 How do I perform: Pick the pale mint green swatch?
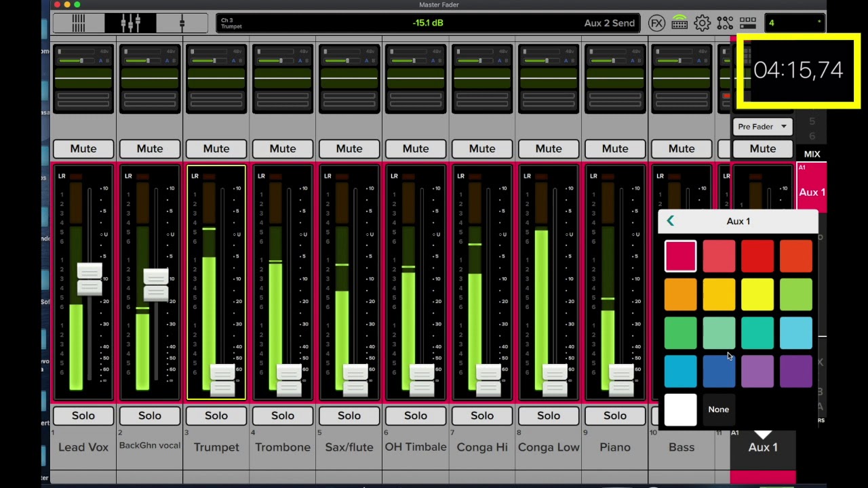[x=719, y=333]
